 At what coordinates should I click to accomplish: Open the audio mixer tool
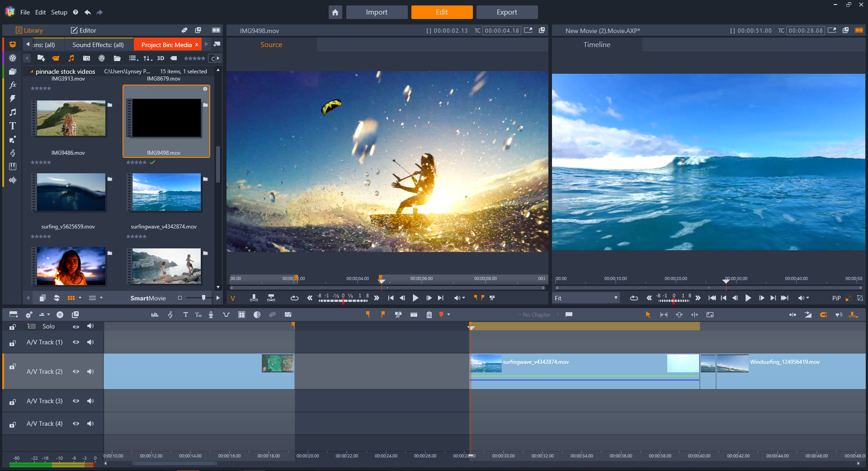[x=155, y=315]
